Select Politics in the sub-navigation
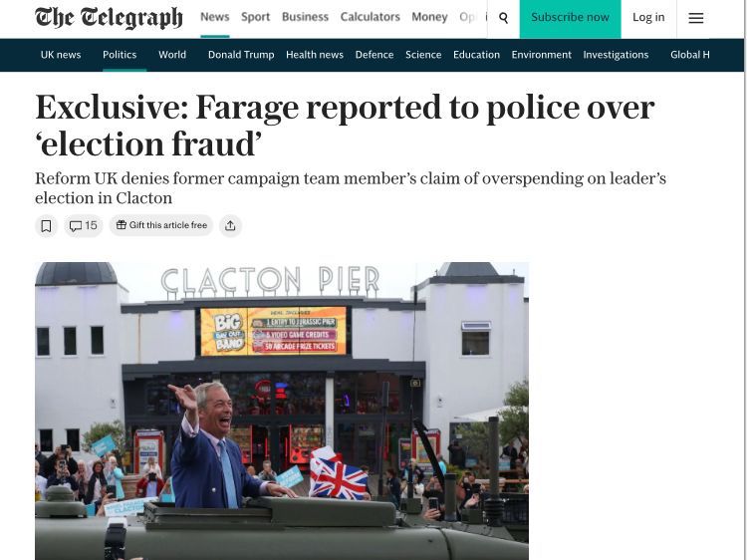The image size is (747, 560). point(120,55)
